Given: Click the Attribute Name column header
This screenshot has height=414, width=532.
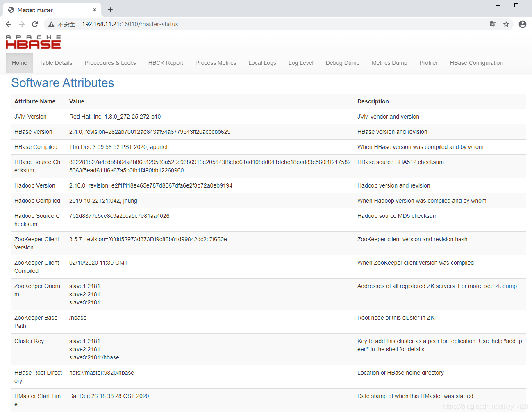Looking at the screenshot, I should pyautogui.click(x=35, y=101).
